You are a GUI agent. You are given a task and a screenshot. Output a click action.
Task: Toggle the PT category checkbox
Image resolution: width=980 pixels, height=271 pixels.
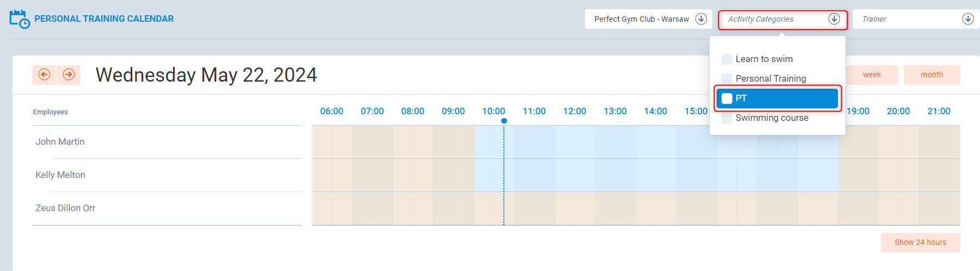[727, 98]
